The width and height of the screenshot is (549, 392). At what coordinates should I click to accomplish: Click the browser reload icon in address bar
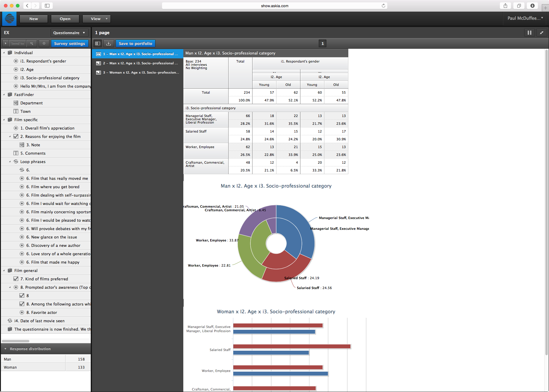[x=383, y=6]
